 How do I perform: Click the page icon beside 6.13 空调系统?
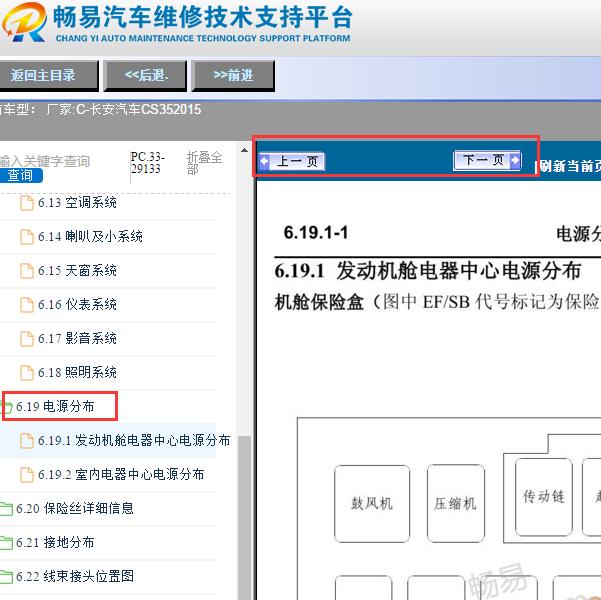pyautogui.click(x=26, y=203)
